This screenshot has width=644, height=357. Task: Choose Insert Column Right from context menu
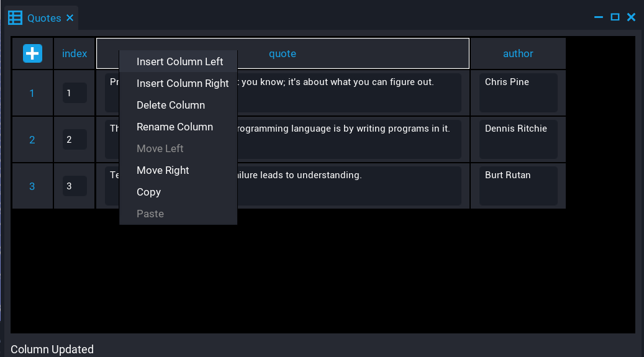[183, 83]
